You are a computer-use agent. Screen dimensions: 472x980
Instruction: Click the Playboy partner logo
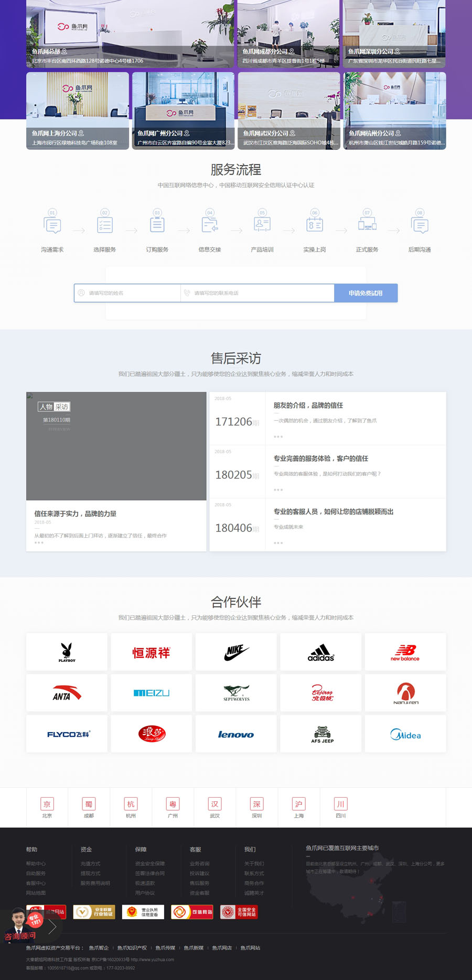click(x=67, y=652)
